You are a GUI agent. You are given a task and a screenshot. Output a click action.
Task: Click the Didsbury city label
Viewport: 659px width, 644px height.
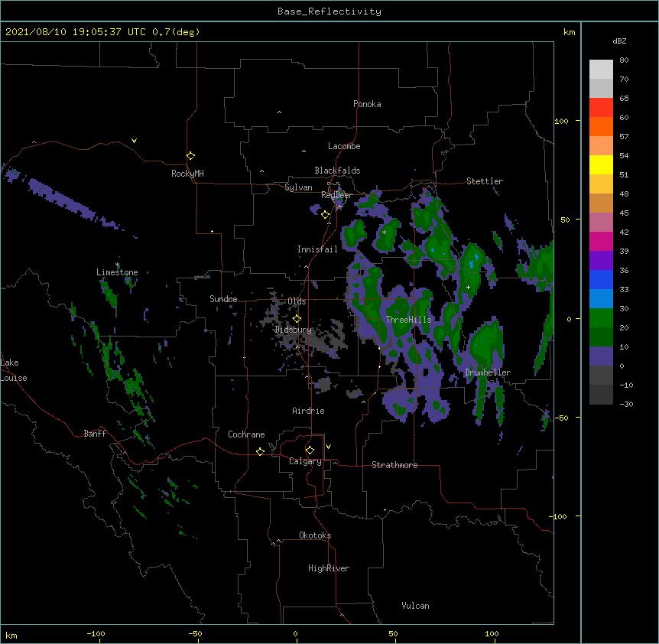coord(294,330)
